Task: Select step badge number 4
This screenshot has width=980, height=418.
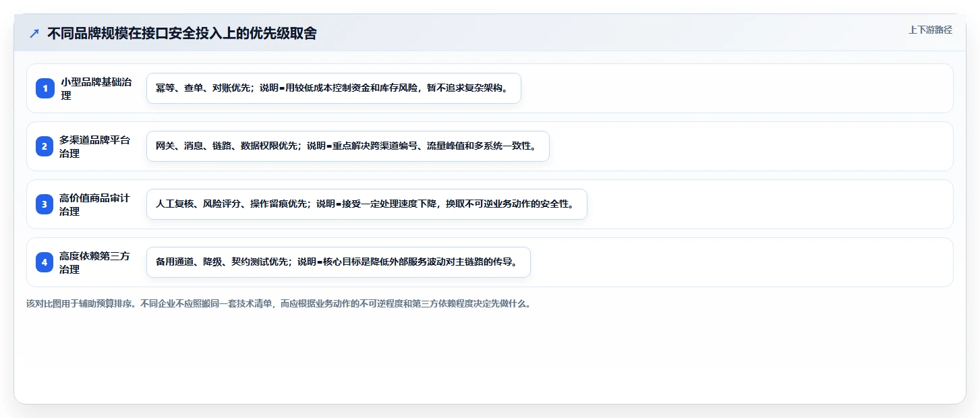Action: [45, 262]
